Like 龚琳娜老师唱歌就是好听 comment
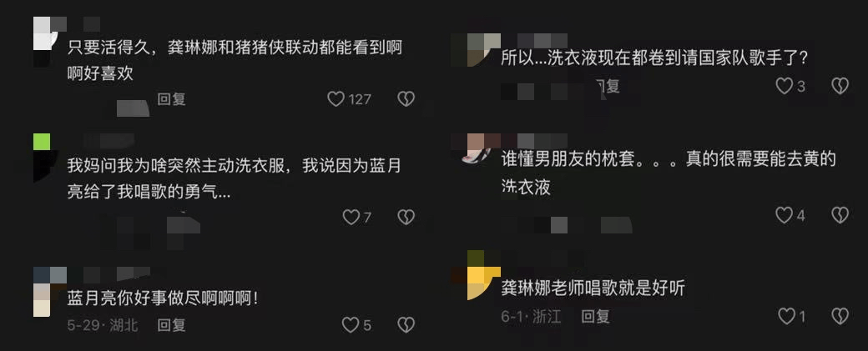 [786, 316]
